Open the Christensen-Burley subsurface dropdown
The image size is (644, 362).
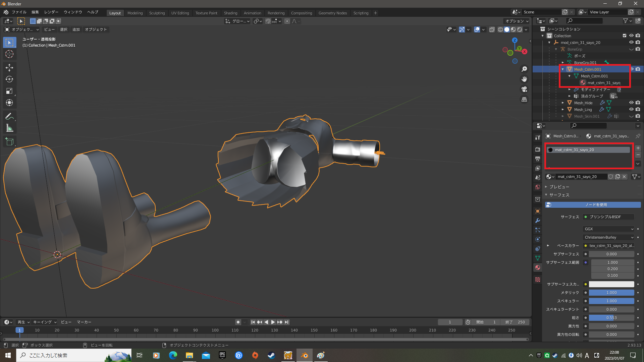pos(609,237)
